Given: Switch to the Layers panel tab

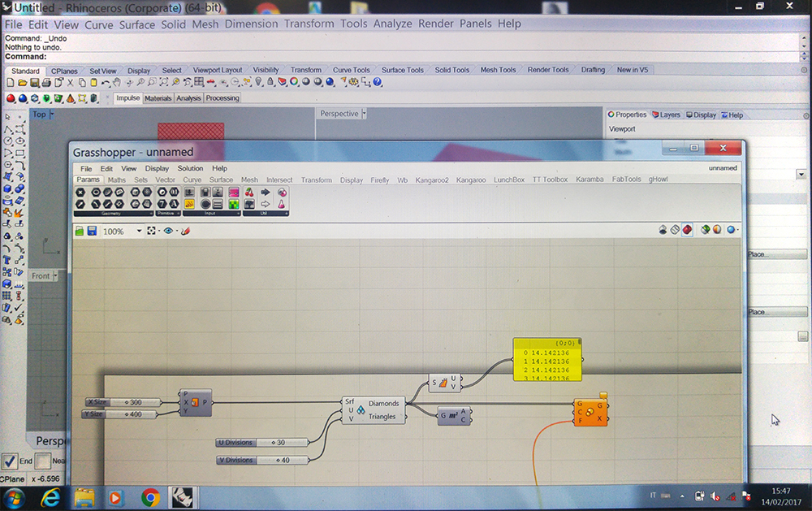Looking at the screenshot, I should coord(666,115).
